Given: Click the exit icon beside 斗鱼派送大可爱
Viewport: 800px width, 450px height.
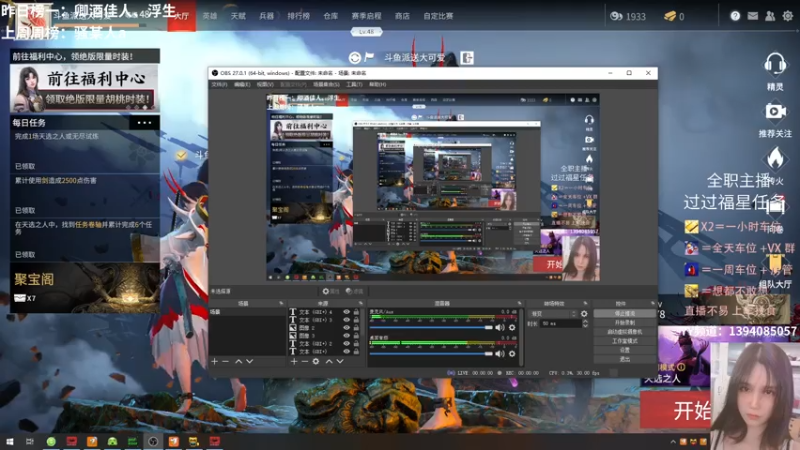Looking at the screenshot, I should 467,58.
